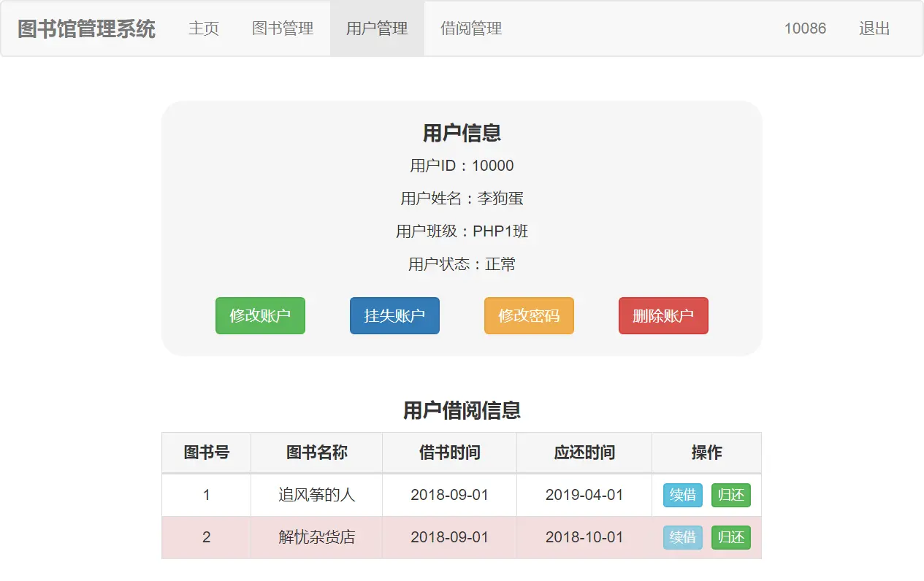Click 归还 for 追风筝的人

coord(730,495)
